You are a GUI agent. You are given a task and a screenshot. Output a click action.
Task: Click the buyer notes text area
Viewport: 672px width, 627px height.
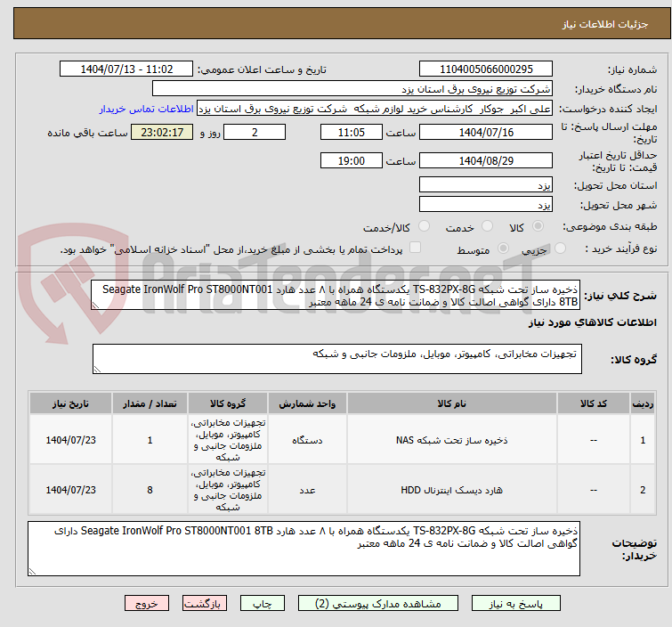pos(304,549)
